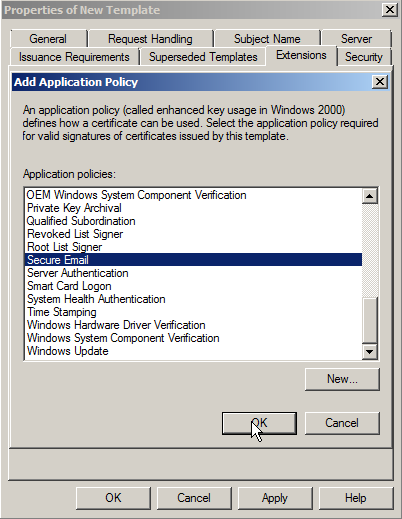Switch to the General tab
The width and height of the screenshot is (402, 519).
[48, 39]
